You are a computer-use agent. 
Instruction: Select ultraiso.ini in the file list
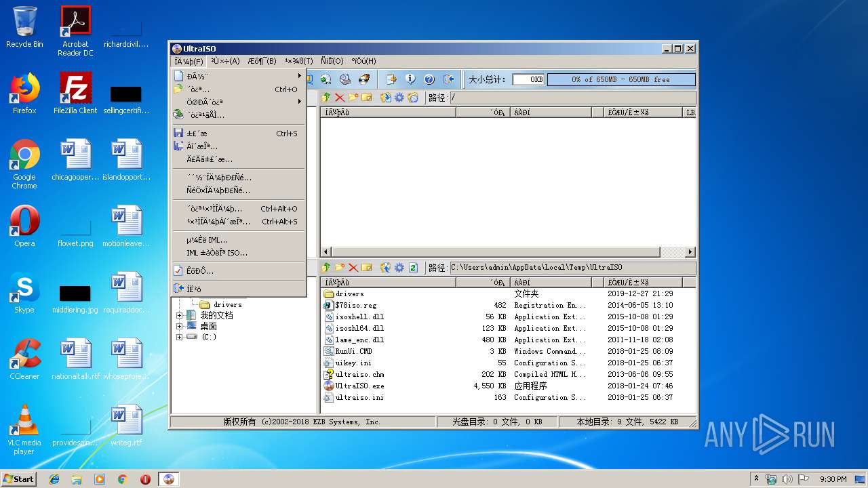tap(353, 397)
